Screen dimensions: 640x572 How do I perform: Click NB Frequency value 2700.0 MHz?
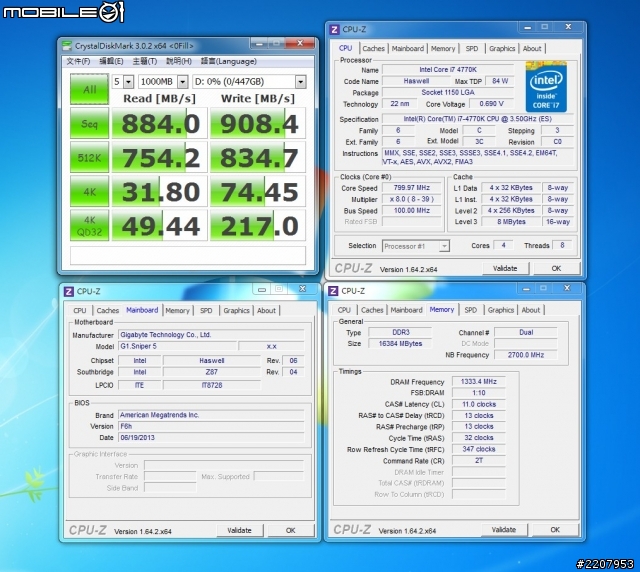tap(526, 355)
